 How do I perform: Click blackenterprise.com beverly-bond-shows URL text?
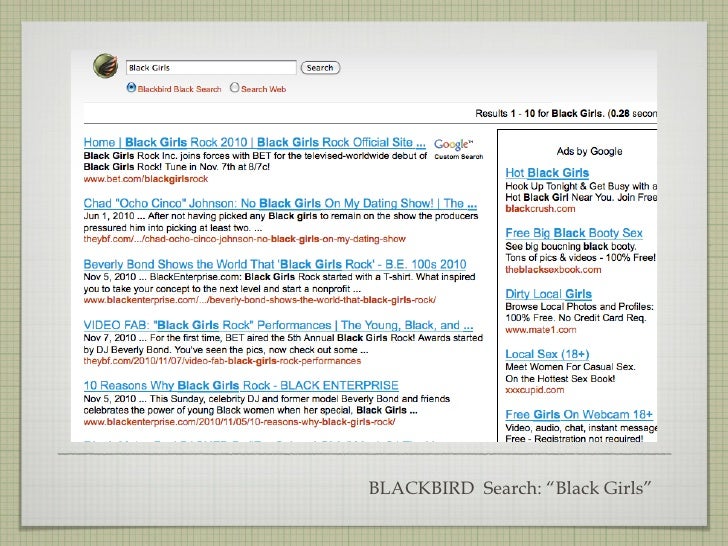pyautogui.click(x=260, y=300)
